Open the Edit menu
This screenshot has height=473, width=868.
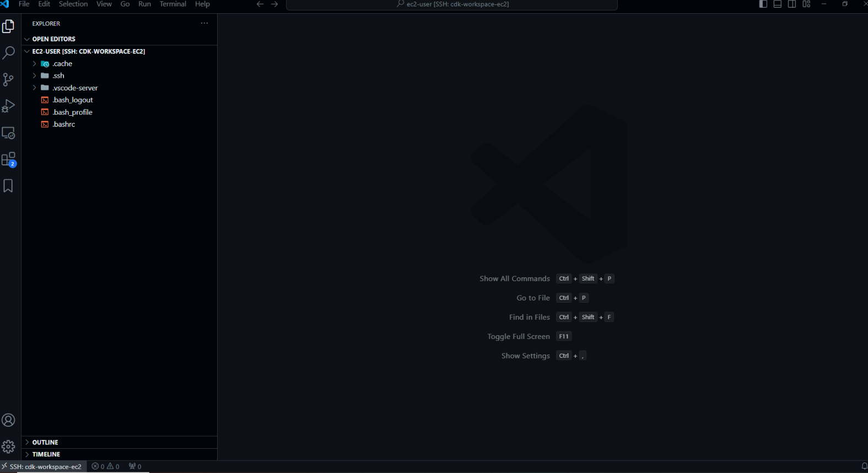tap(44, 4)
